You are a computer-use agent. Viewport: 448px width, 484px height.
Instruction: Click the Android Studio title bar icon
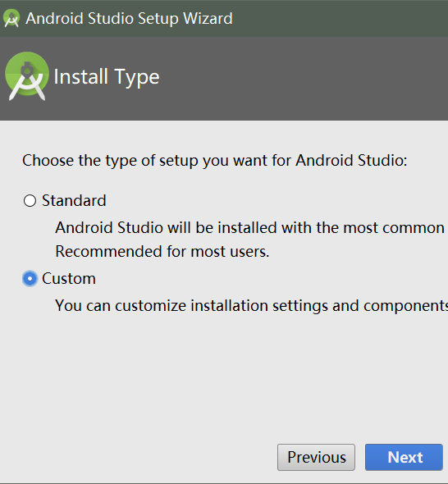[11, 18]
